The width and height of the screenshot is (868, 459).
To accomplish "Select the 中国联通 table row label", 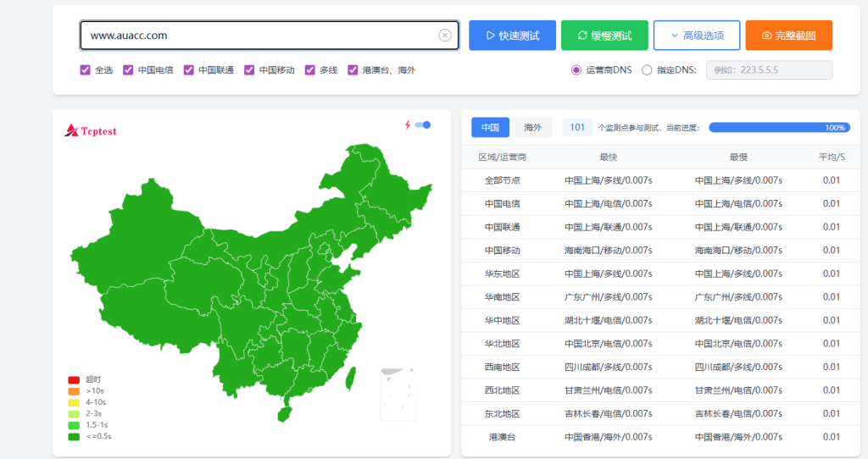I will [502, 227].
